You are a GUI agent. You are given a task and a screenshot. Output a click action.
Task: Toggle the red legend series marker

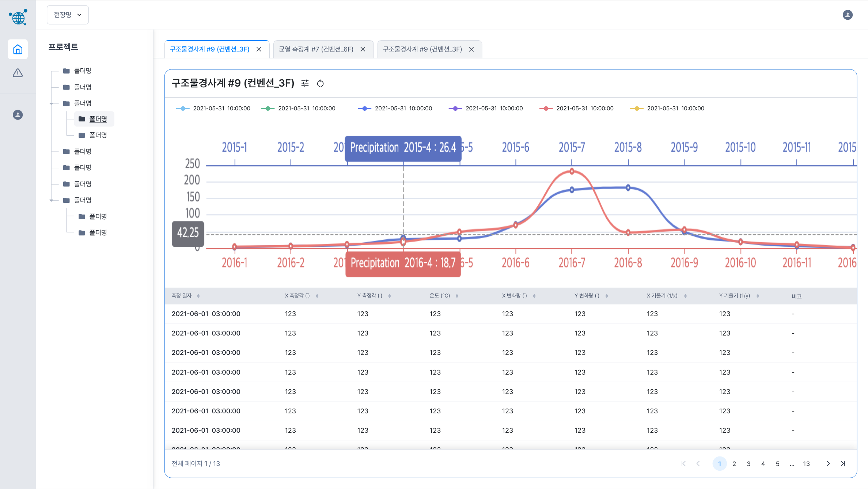546,109
